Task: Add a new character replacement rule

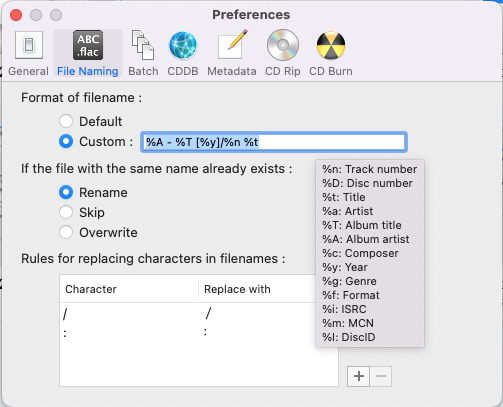Action: coord(358,376)
